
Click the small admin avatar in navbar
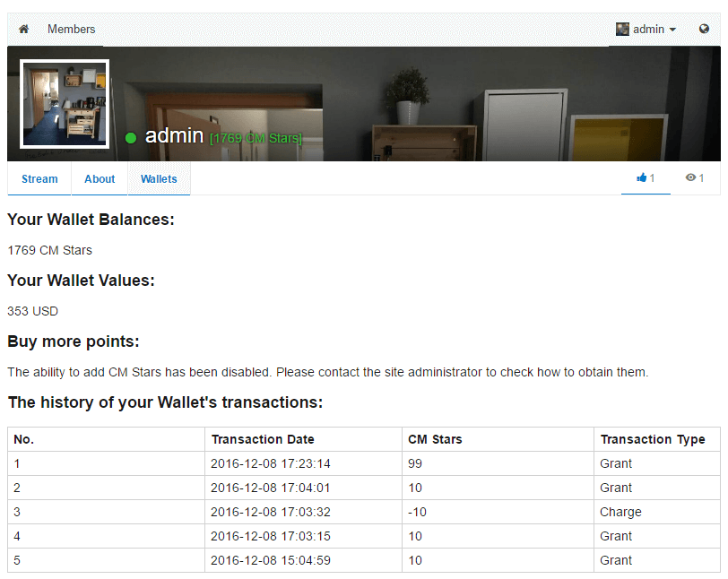click(622, 30)
